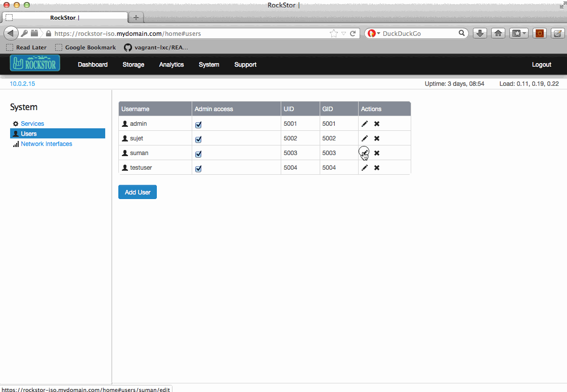
Task: Click the reload page icon
Action: [353, 34]
